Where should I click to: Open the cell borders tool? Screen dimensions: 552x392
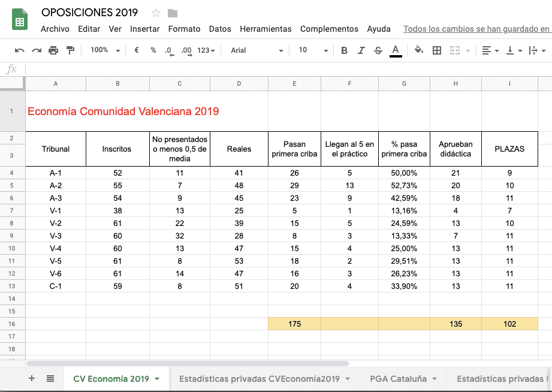pos(437,50)
